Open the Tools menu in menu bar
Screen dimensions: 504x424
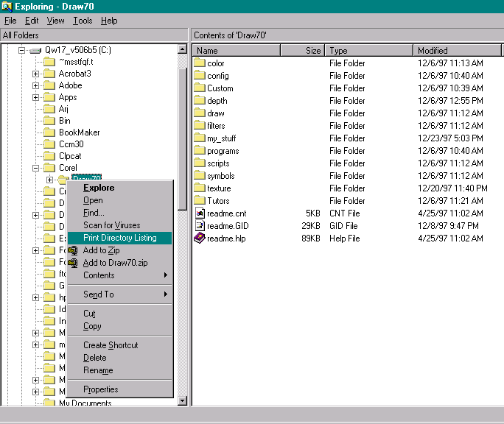[x=83, y=21]
